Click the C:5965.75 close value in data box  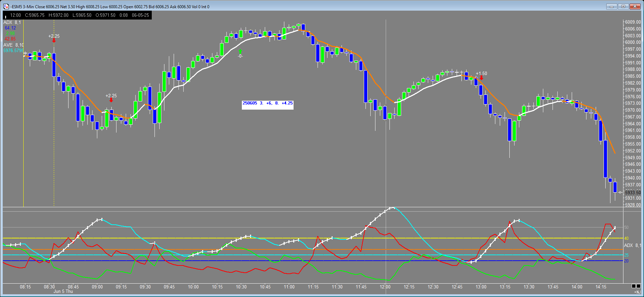click(35, 15)
